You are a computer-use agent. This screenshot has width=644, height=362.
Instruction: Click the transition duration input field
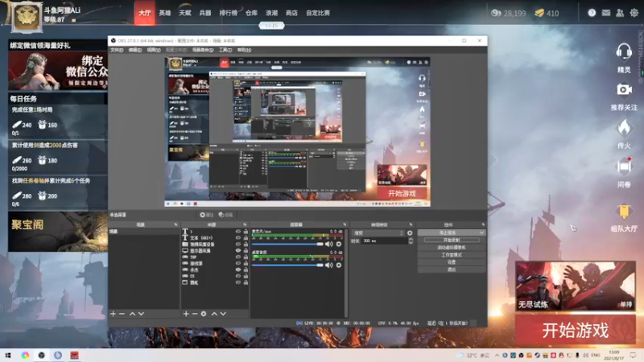click(x=384, y=241)
